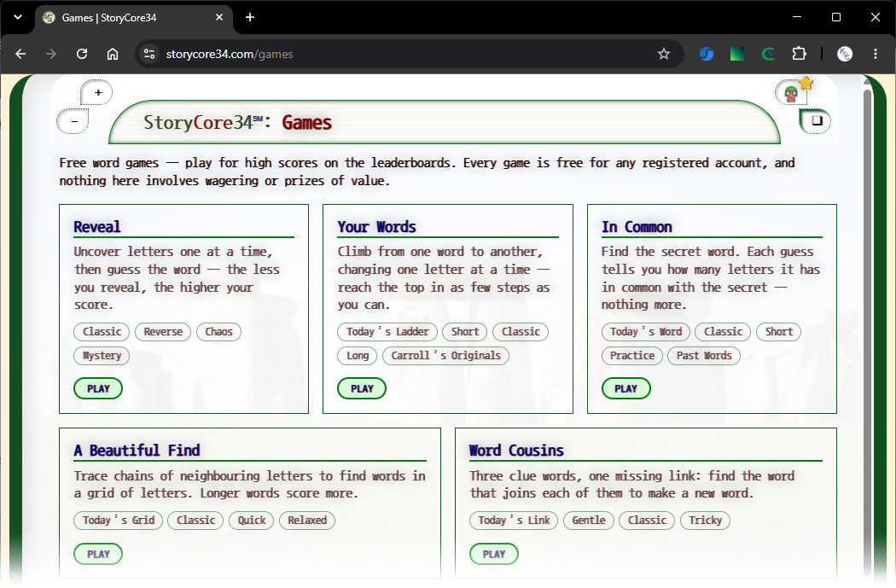Select Today's Grid mode

[119, 520]
